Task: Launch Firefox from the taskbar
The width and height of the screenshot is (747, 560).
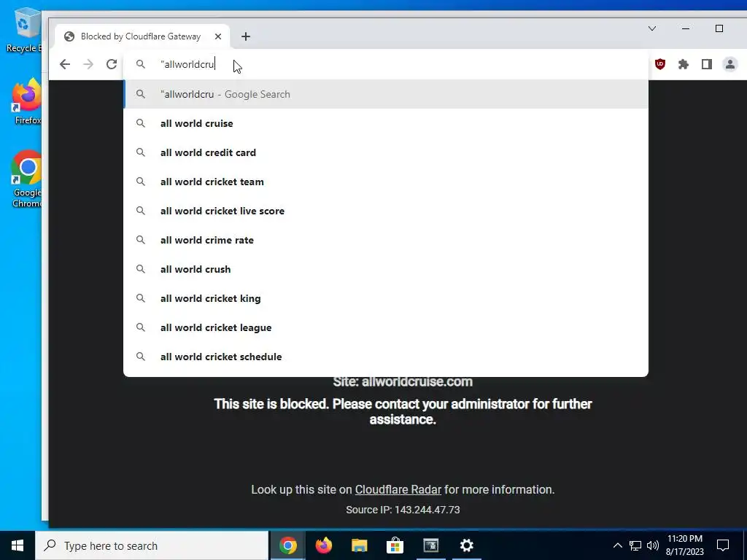Action: (x=323, y=545)
